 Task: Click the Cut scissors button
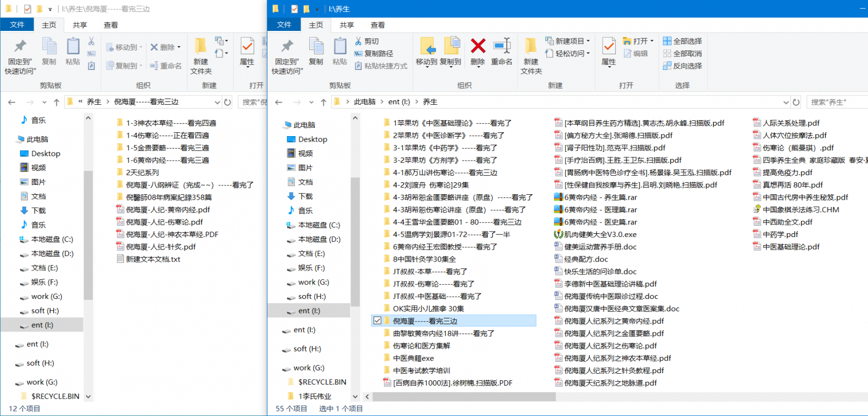[x=367, y=41]
